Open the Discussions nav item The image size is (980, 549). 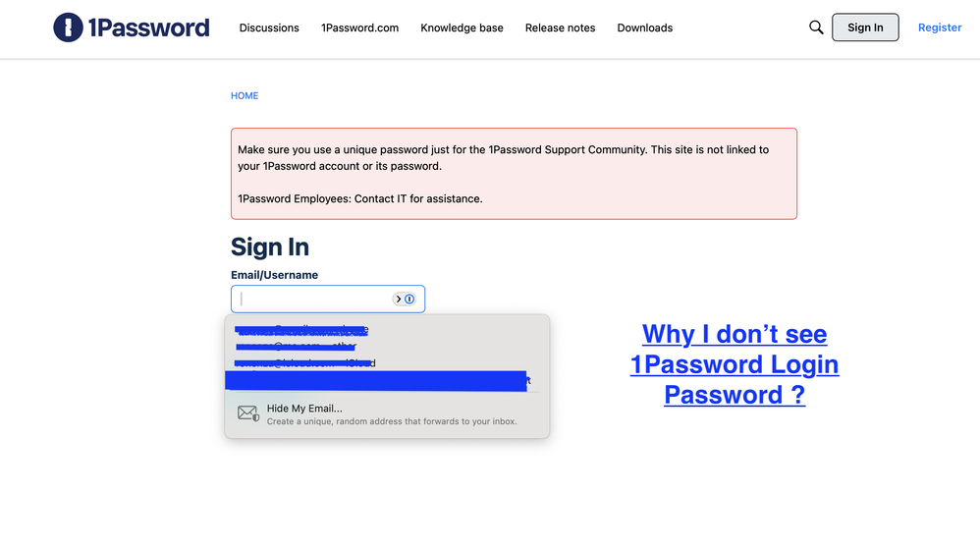click(x=269, y=27)
